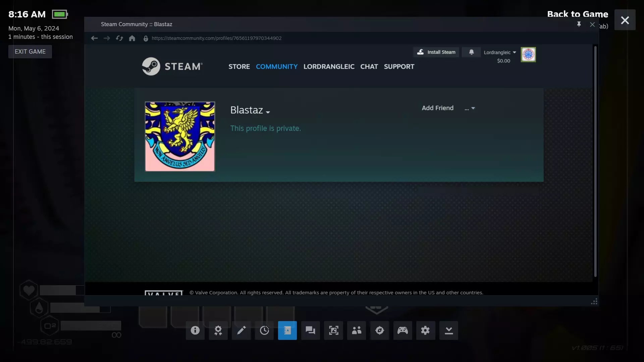Open the achievements overlay icon
Viewport: 644px width, 362px height.
[218, 330]
